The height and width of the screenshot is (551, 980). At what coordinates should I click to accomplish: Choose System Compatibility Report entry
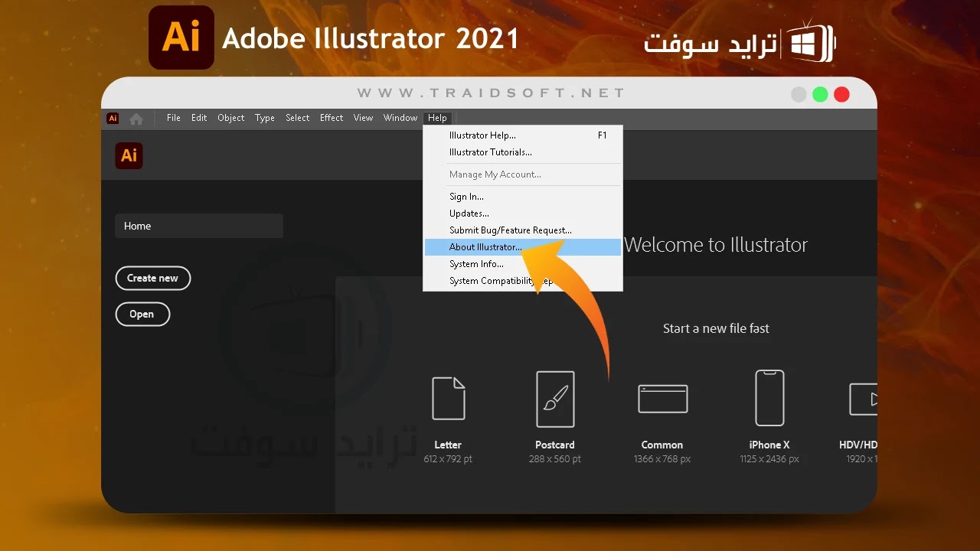point(523,281)
